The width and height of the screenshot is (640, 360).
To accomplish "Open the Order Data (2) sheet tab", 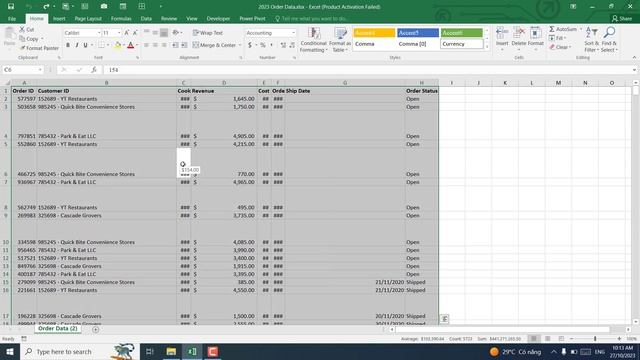I will [58, 329].
